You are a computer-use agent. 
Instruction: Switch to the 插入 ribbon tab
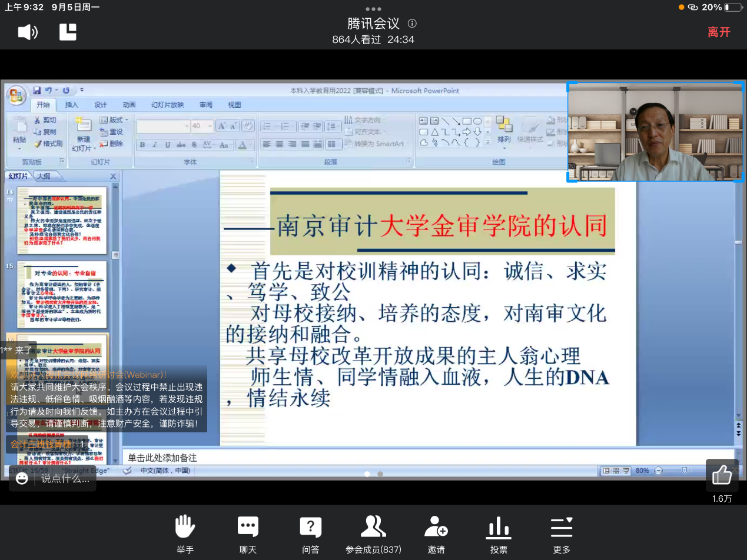[x=71, y=105]
